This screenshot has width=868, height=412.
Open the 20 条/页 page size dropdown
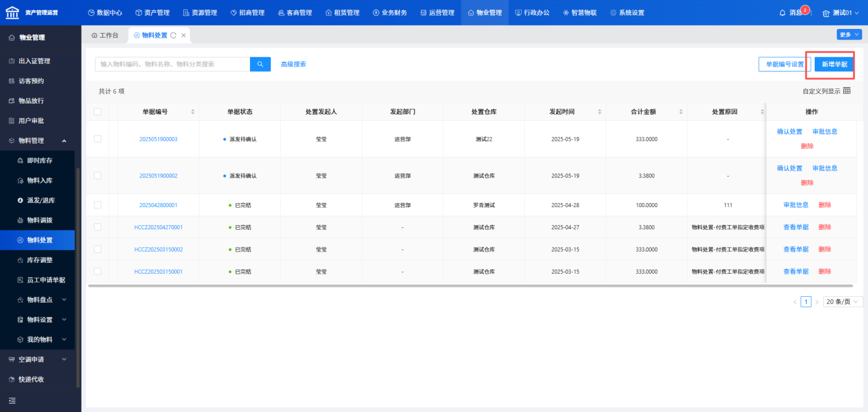(x=843, y=302)
